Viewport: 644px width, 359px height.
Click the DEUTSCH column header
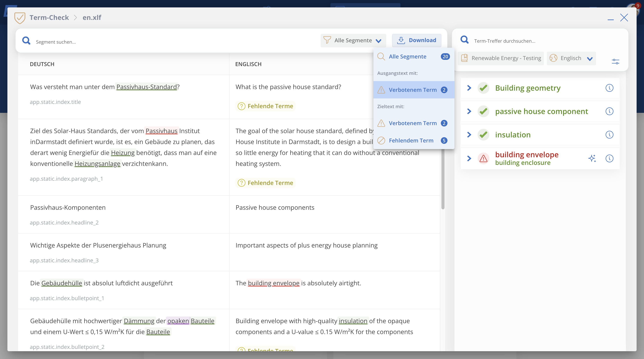pyautogui.click(x=42, y=64)
